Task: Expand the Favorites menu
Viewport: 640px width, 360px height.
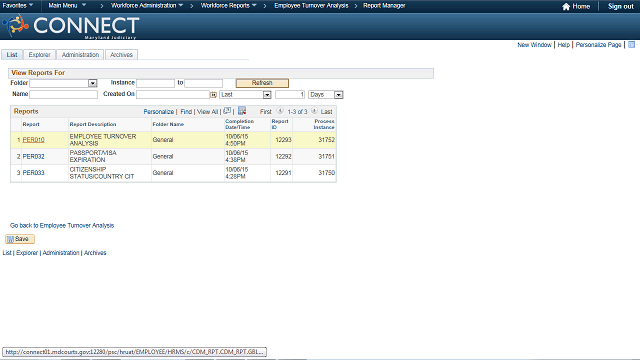Action: point(18,5)
